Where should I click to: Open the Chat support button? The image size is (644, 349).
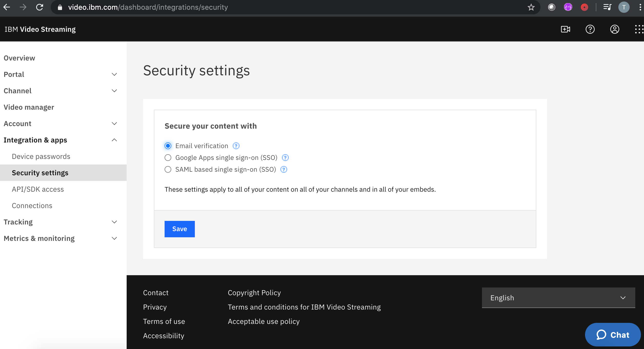(613, 335)
